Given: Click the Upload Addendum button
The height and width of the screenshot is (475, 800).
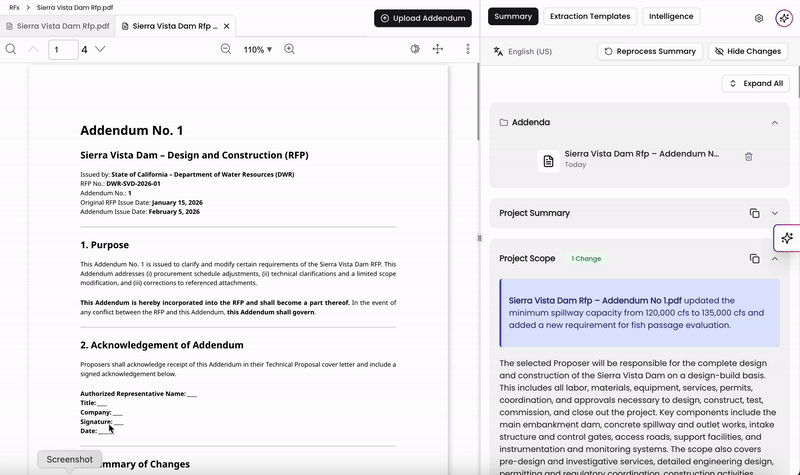Looking at the screenshot, I should pyautogui.click(x=422, y=18).
